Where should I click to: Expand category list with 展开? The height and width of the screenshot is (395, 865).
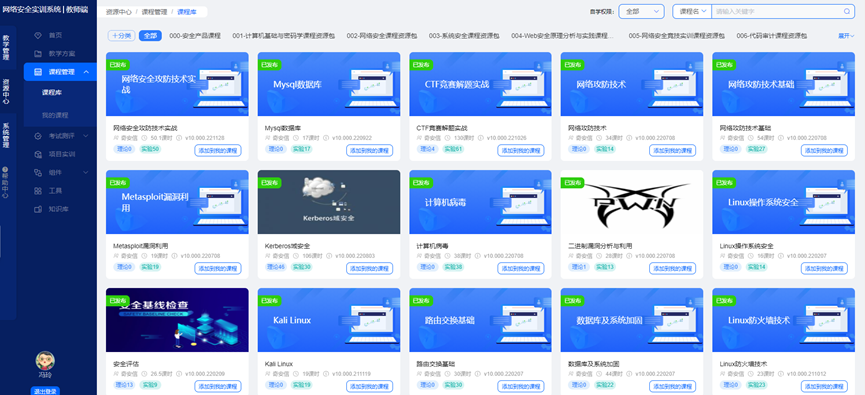coord(846,36)
